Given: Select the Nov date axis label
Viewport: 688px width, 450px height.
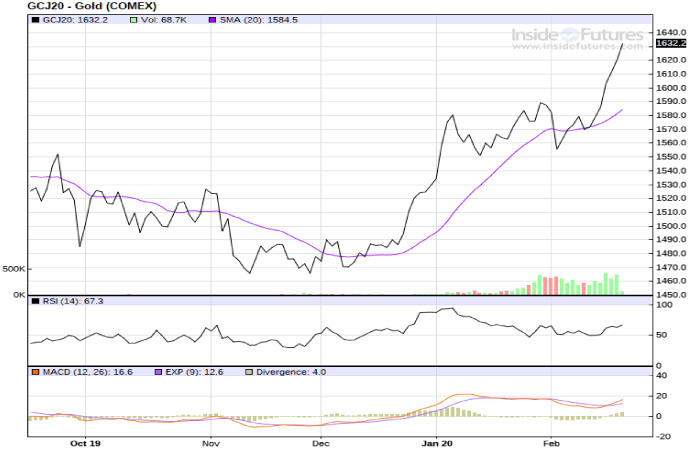Looking at the screenshot, I should coord(210,441).
